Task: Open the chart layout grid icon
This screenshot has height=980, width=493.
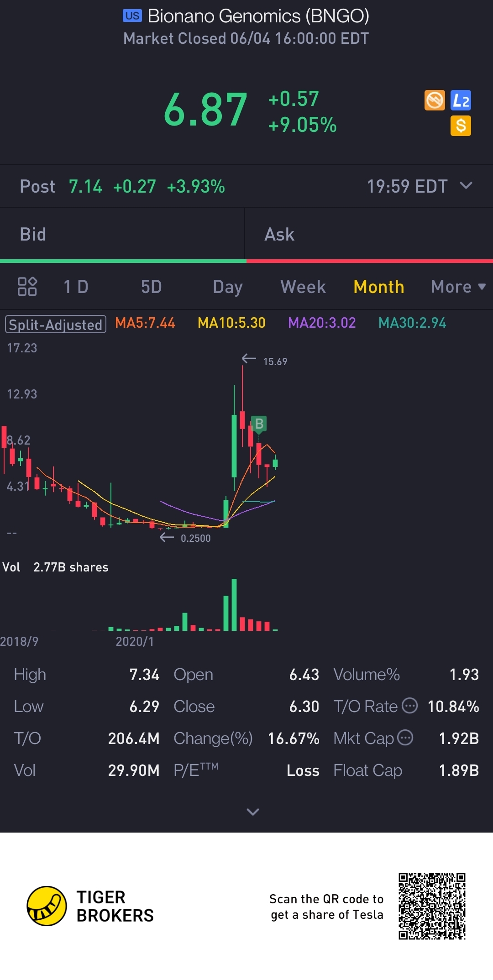Action: (x=27, y=287)
